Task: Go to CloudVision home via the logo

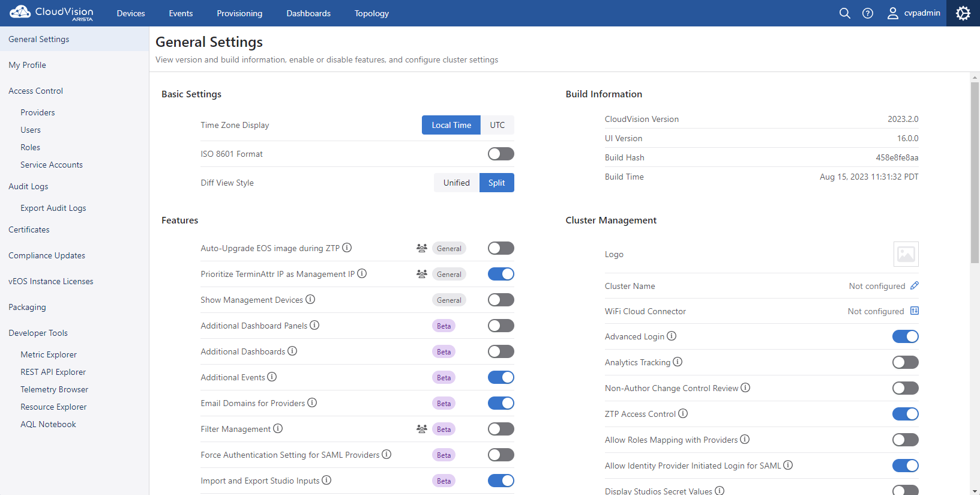Action: pyautogui.click(x=52, y=13)
